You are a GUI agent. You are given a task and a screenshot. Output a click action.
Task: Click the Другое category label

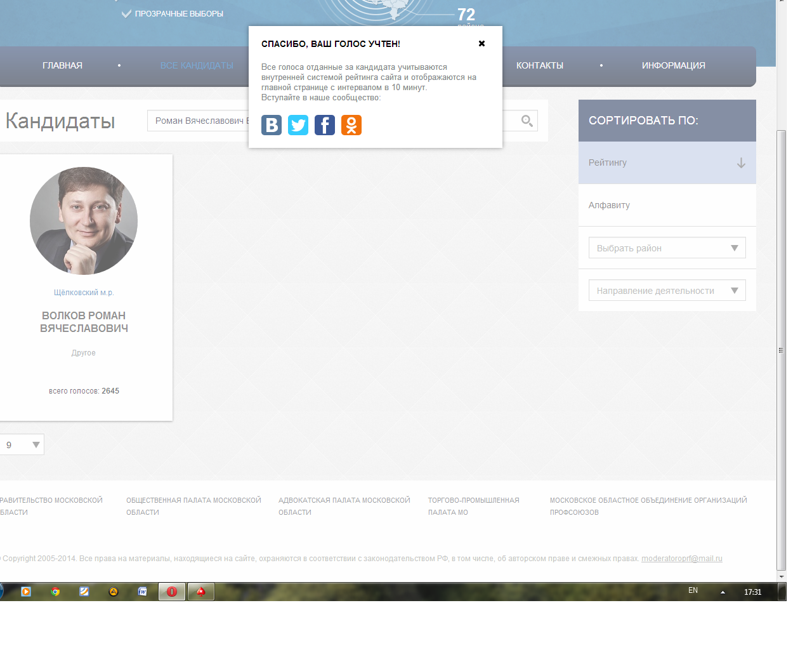click(84, 353)
